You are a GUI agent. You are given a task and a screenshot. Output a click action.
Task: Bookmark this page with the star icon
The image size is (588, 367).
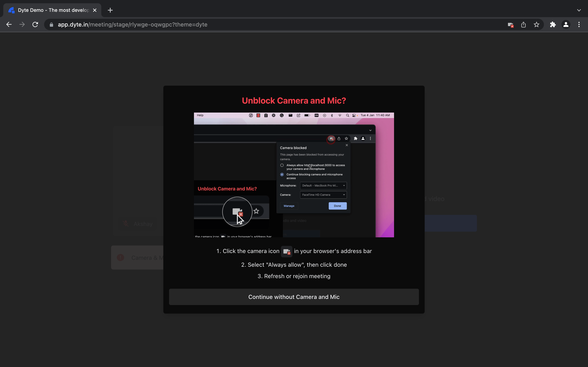click(536, 24)
